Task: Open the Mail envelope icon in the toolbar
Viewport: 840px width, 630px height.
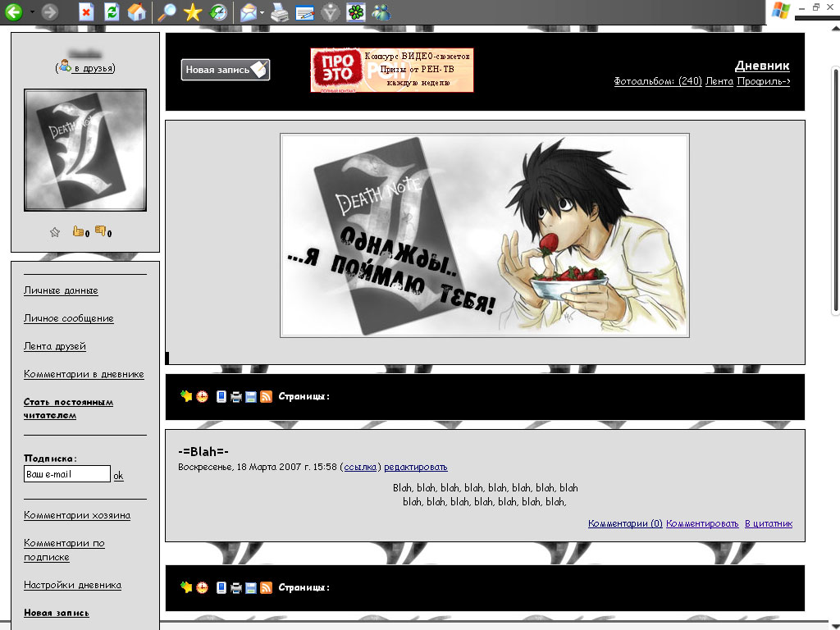Action: tap(249, 11)
